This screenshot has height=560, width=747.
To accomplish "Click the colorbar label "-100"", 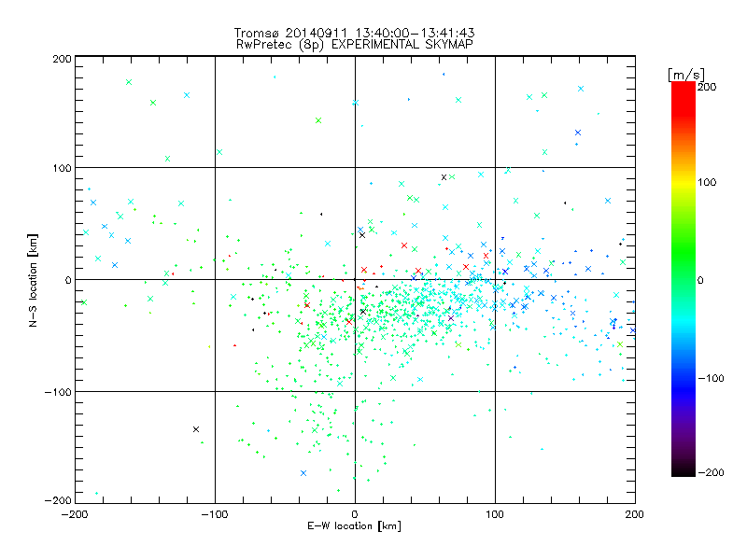I will pos(711,378).
